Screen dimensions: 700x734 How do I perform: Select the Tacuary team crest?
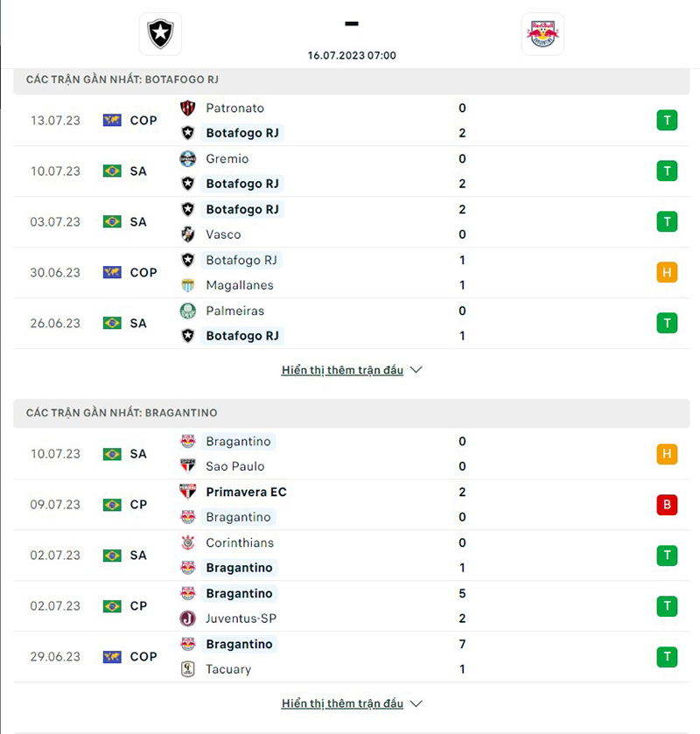pyautogui.click(x=187, y=669)
